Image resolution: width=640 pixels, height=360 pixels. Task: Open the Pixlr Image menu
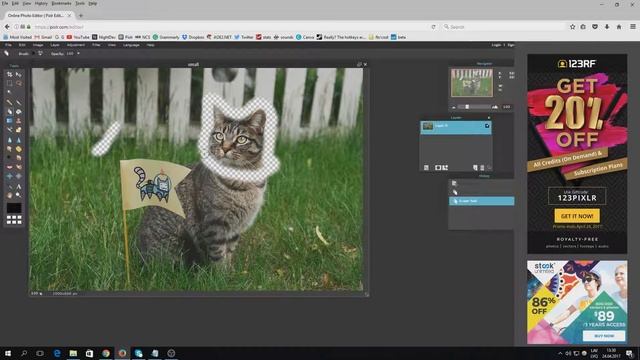(x=38, y=45)
